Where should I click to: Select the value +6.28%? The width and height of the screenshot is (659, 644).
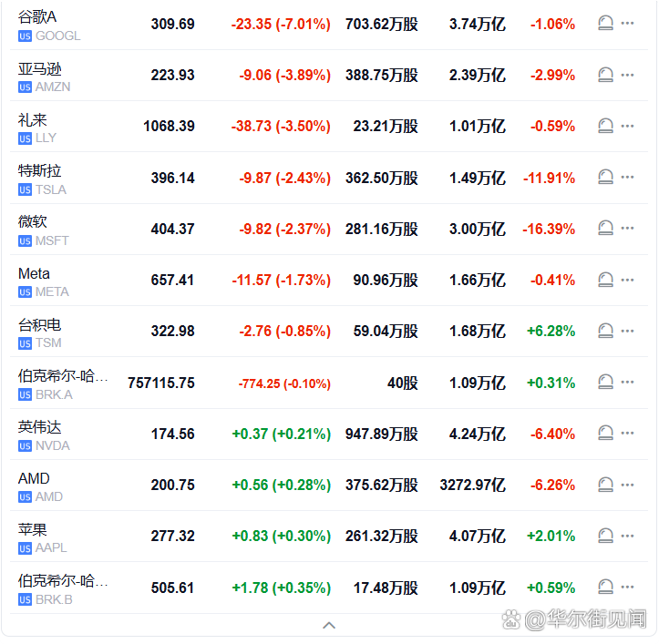pyautogui.click(x=551, y=331)
